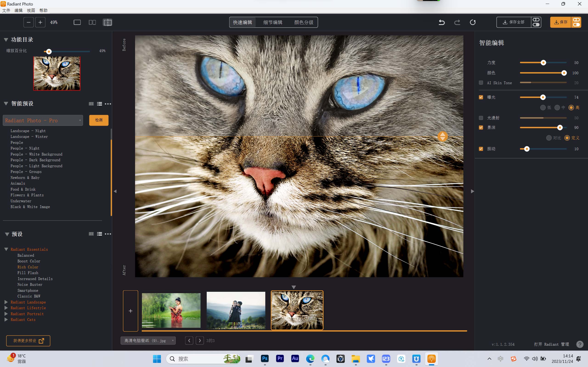
Task: Click the add image plus tile
Action: tap(130, 311)
